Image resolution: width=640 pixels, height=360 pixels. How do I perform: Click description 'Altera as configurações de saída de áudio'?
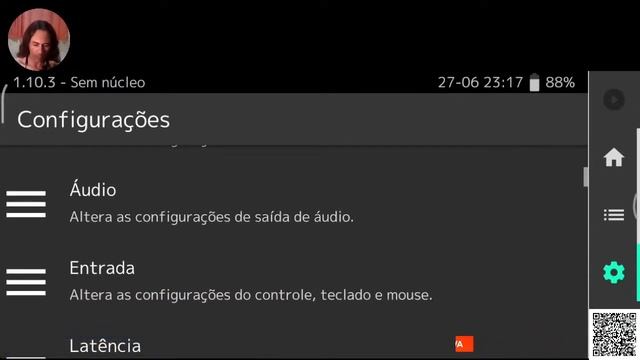211,217
